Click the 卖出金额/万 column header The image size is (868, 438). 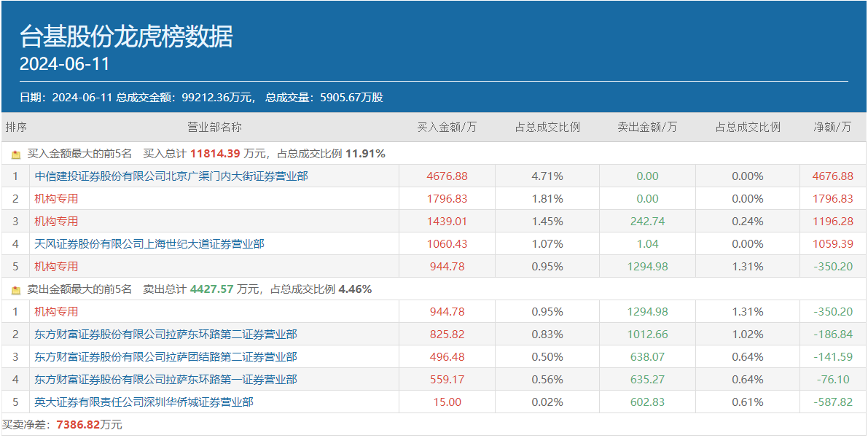[x=646, y=127]
